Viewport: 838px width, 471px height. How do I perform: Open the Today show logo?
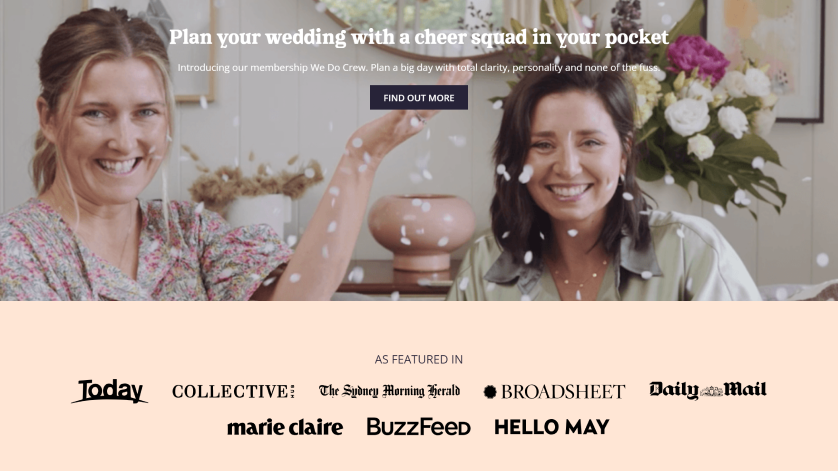click(110, 391)
